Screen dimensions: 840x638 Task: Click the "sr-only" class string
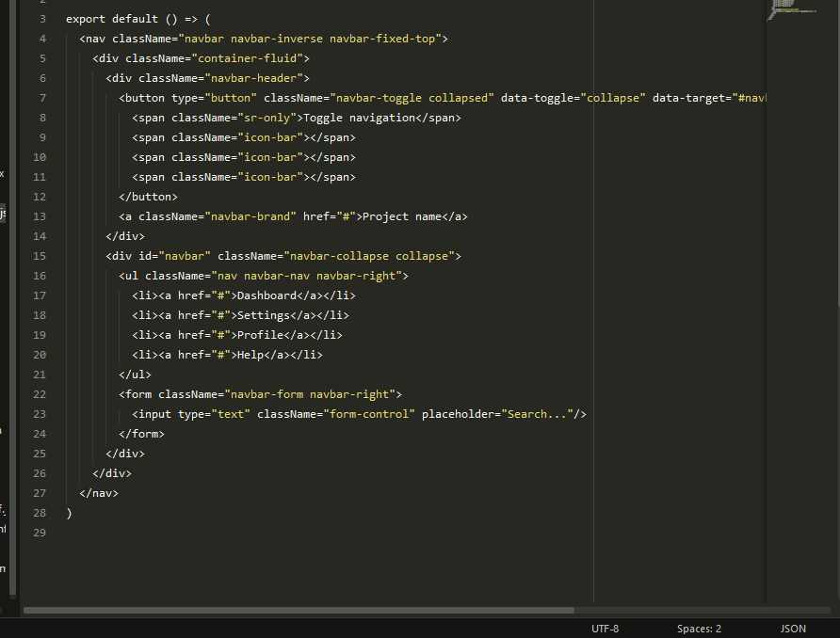267,118
